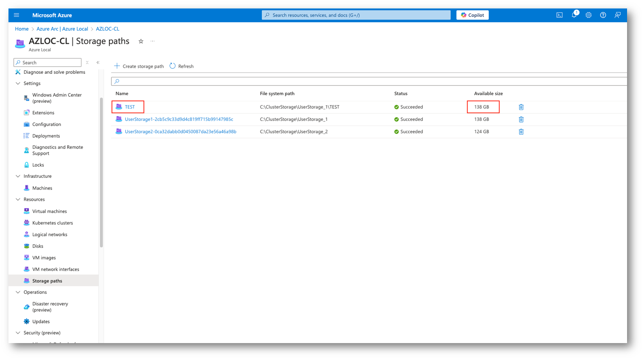Collapse the Settings section in sidebar
Image resolution: width=644 pixels, height=360 pixels.
coord(18,83)
